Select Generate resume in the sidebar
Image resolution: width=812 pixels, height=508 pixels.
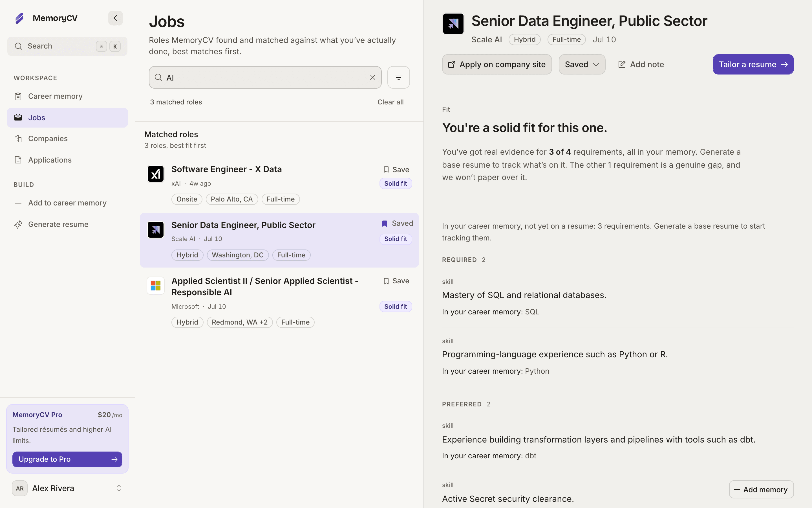[x=67, y=224]
